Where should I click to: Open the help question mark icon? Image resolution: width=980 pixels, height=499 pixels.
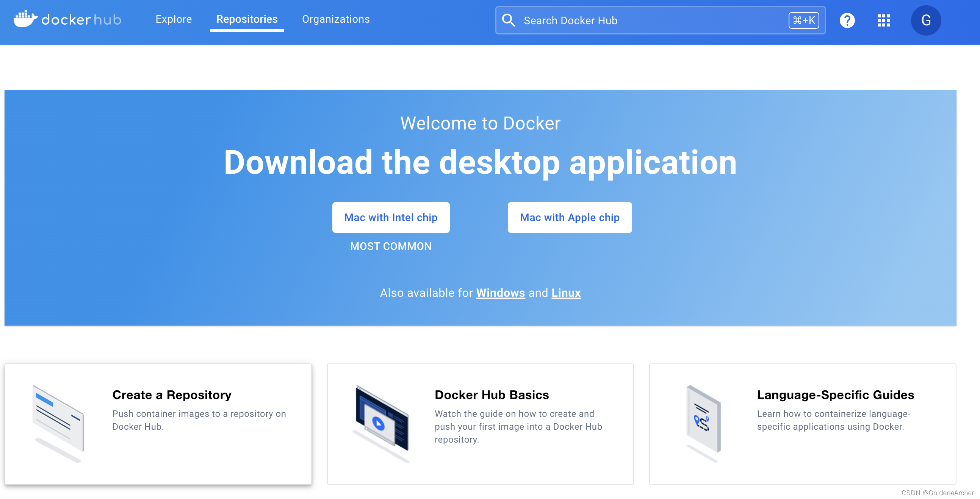[847, 20]
